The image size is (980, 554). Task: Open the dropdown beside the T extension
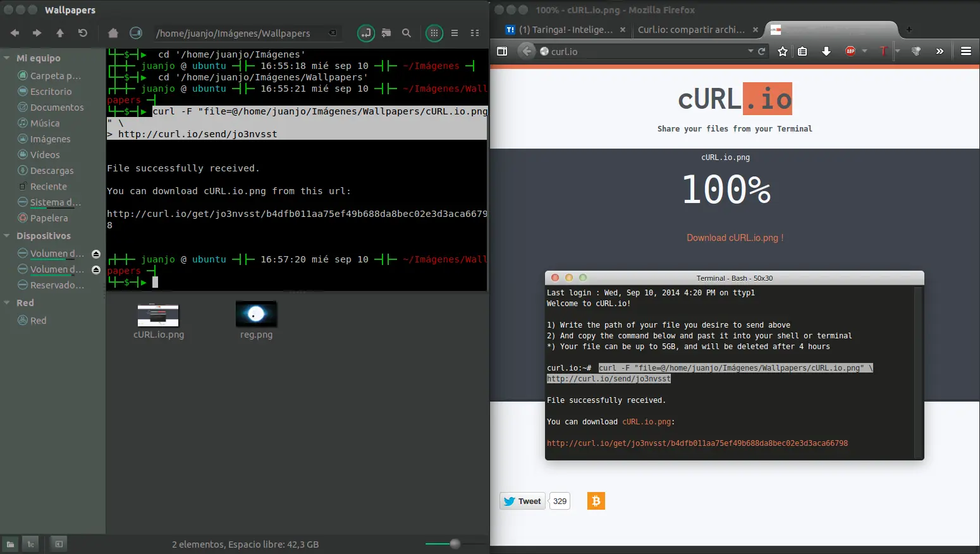897,51
